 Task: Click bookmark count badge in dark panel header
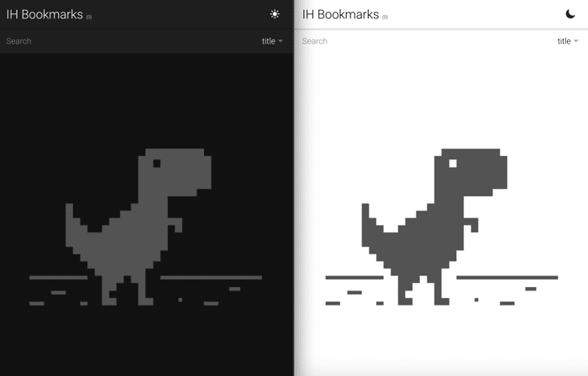89,17
